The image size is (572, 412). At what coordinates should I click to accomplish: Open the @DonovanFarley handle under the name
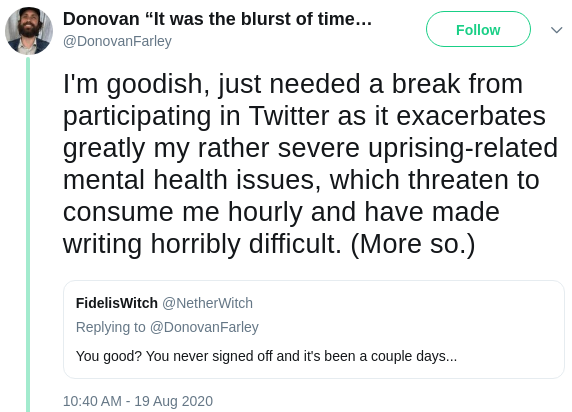117,41
